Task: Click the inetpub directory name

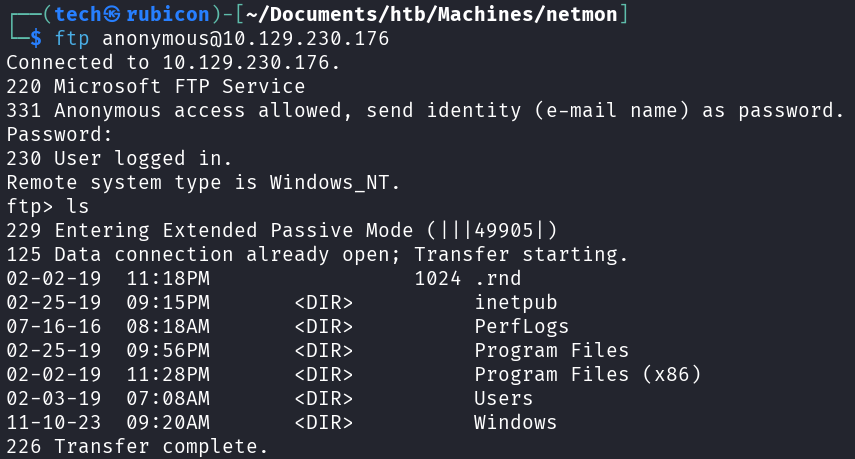Action: pos(515,302)
